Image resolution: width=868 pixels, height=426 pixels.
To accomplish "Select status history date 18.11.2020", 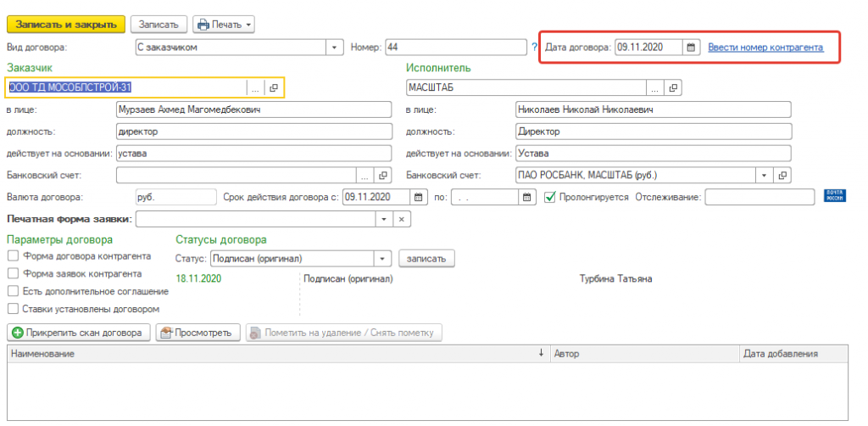I will click(198, 278).
